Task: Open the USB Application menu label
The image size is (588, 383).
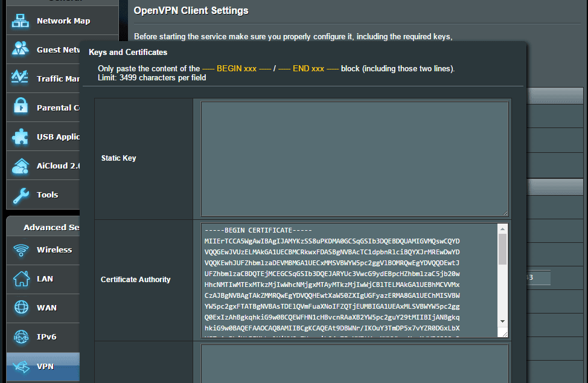Action: [x=58, y=137]
